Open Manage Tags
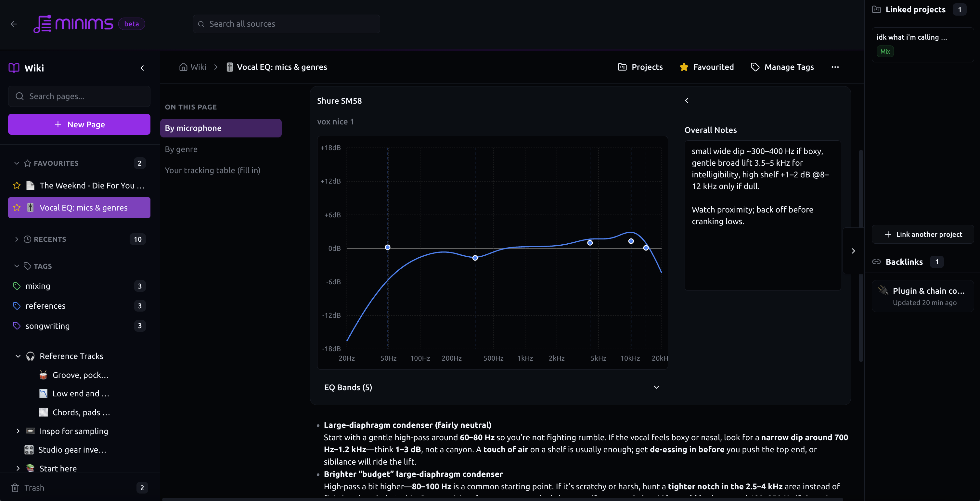The width and height of the screenshot is (980, 501). [782, 67]
